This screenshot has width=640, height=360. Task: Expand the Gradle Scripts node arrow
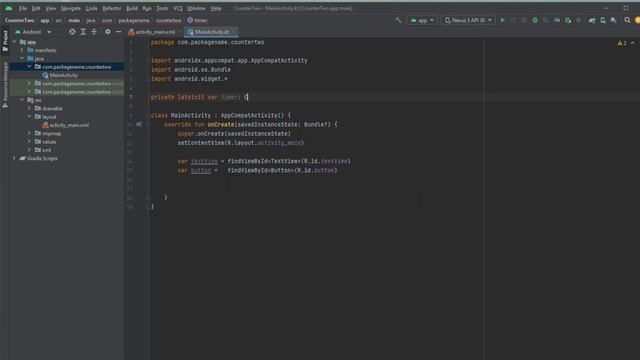pos(14,158)
